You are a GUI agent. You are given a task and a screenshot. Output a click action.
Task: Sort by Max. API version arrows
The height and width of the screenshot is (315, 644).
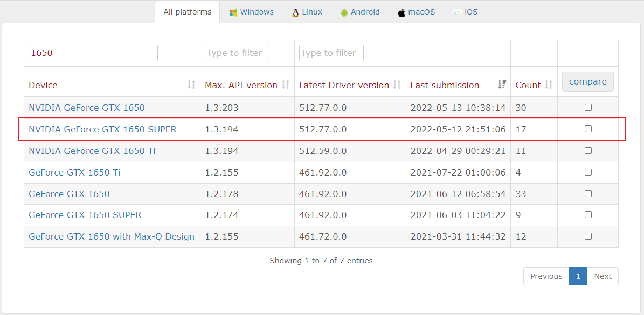coord(286,85)
